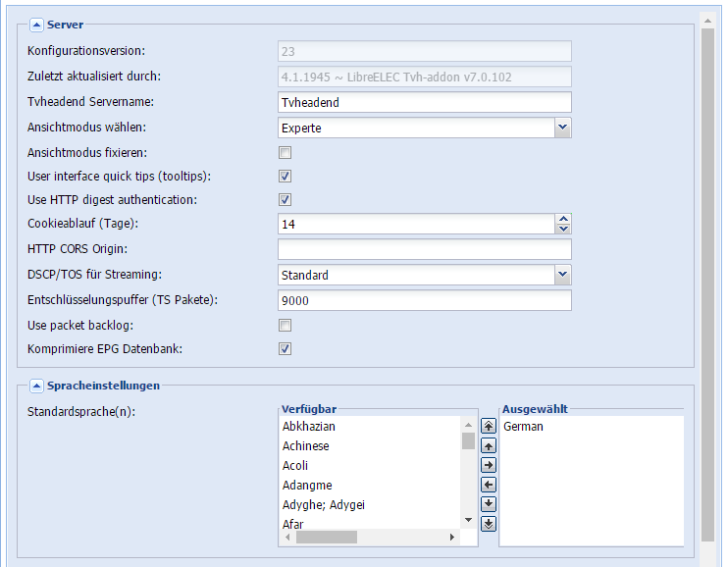Disable User interface quick tips checkbox
Screen dimensions: 728x567
(286, 176)
